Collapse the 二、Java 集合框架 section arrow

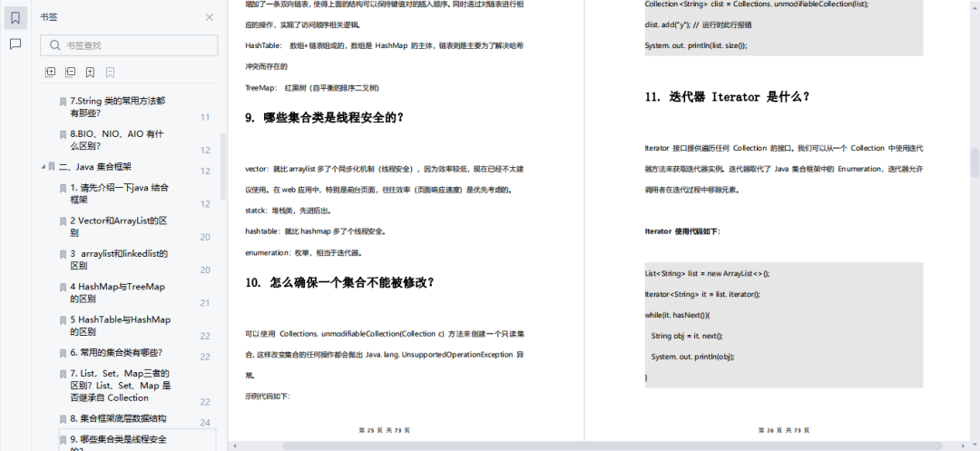[x=44, y=167]
